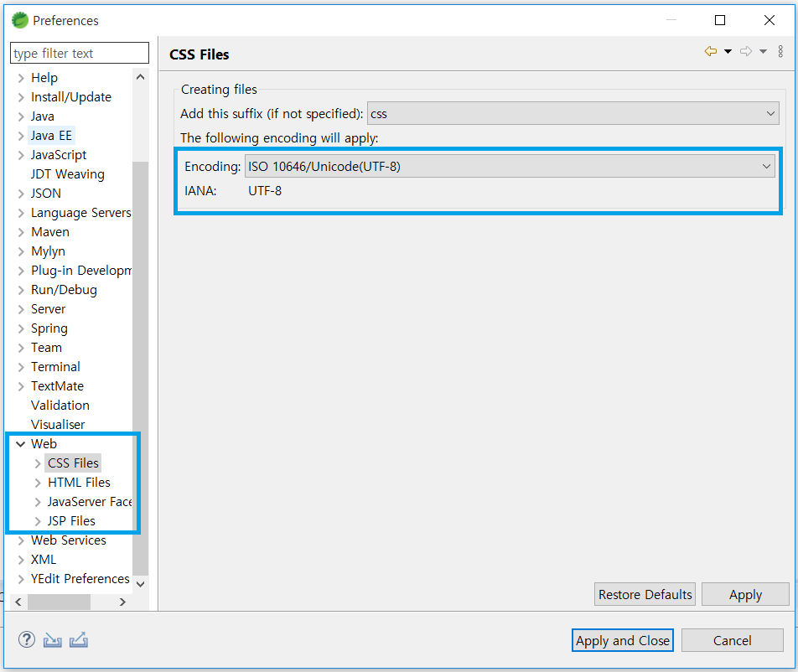Image resolution: width=798 pixels, height=672 pixels.
Task: Select HTML Files under Web
Action: point(79,483)
